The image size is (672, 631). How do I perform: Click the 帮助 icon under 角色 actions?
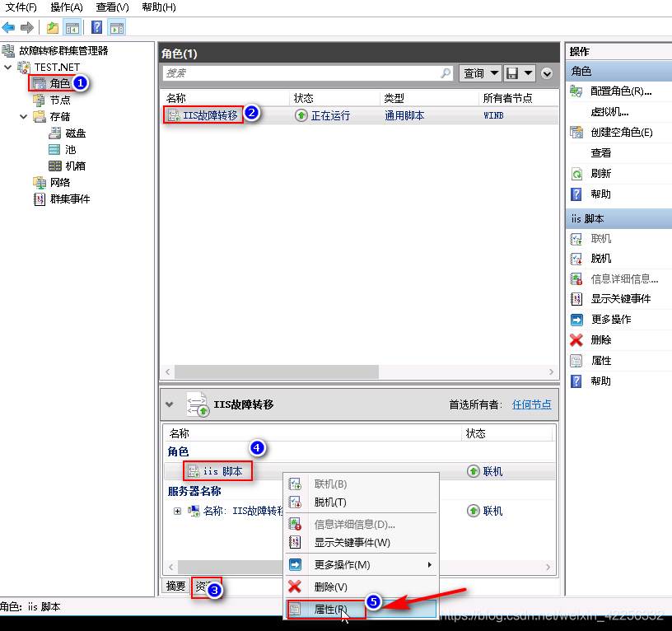coord(576,194)
